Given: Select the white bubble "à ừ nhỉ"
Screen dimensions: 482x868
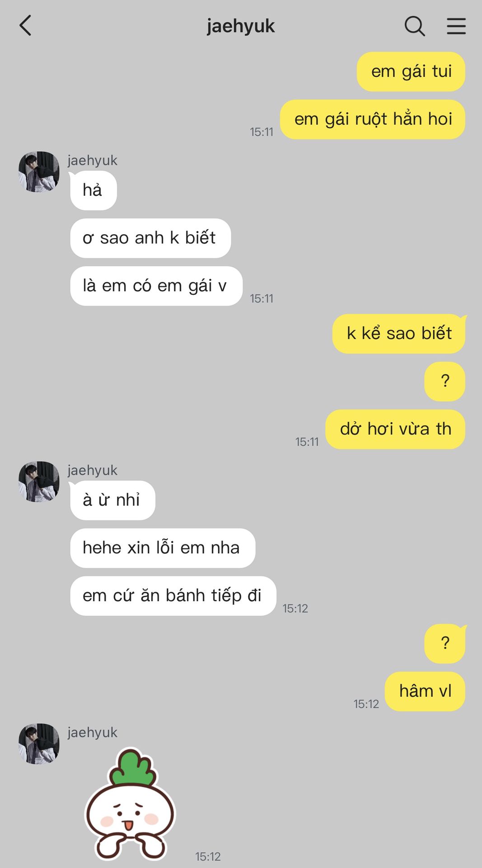Looking at the screenshot, I should (112, 500).
